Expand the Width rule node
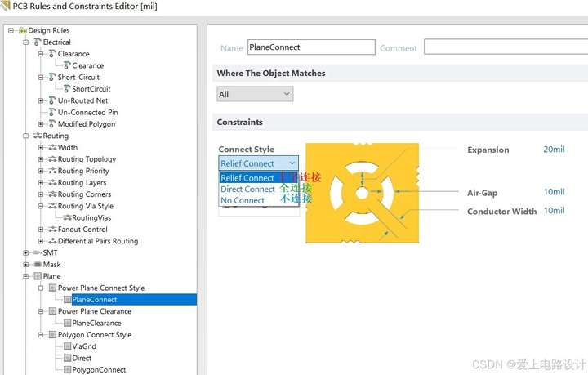 pyautogui.click(x=41, y=147)
